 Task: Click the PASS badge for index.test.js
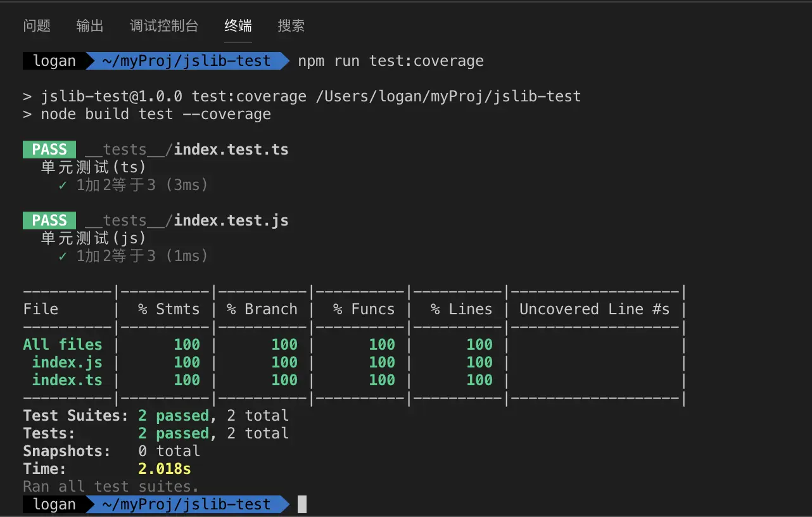pyautogui.click(x=49, y=220)
